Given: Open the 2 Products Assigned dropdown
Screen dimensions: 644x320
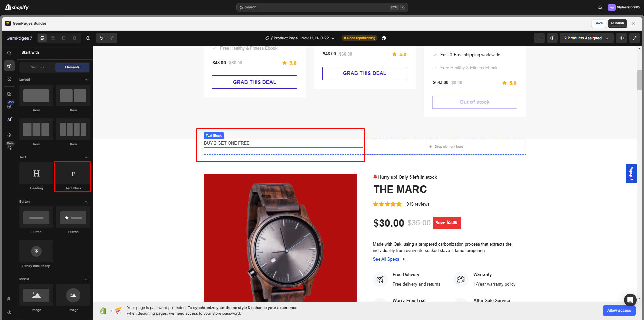Looking at the screenshot, I should pos(586,38).
